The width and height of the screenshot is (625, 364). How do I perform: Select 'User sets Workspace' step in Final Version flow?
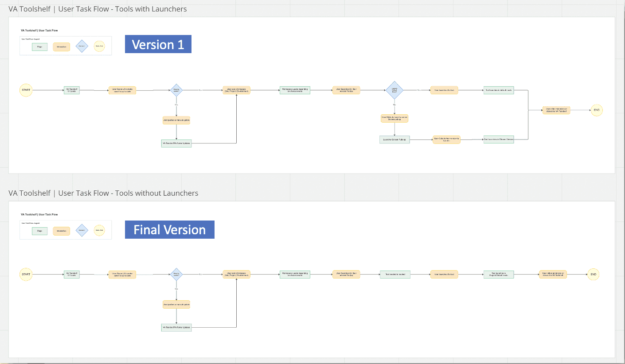[237, 275]
